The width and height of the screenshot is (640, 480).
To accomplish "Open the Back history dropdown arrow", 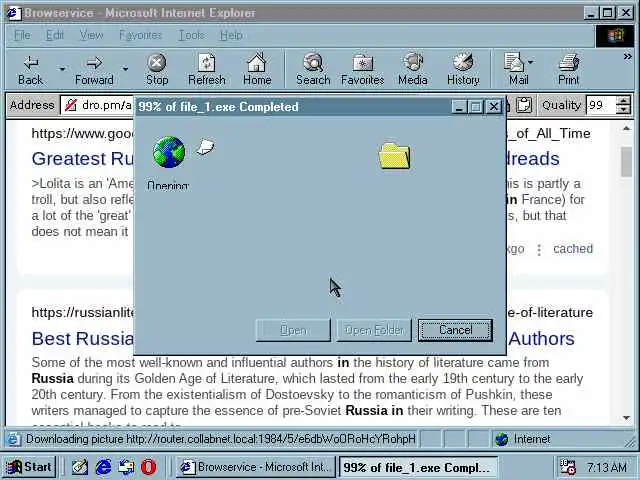I will pos(62,69).
